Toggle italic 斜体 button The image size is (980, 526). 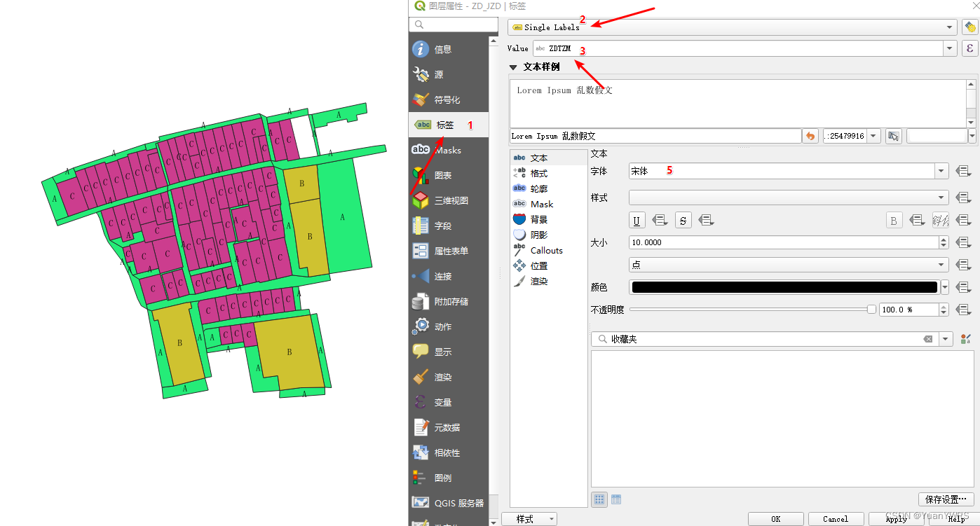(940, 220)
